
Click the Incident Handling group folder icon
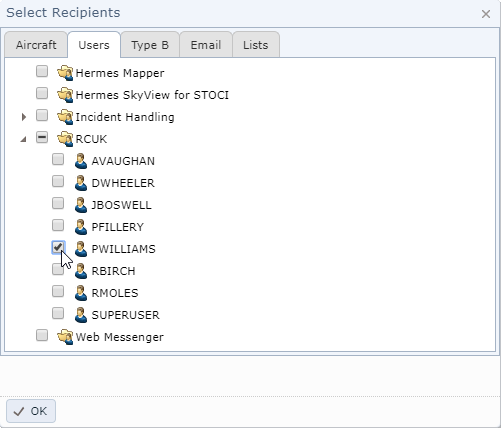(x=65, y=117)
